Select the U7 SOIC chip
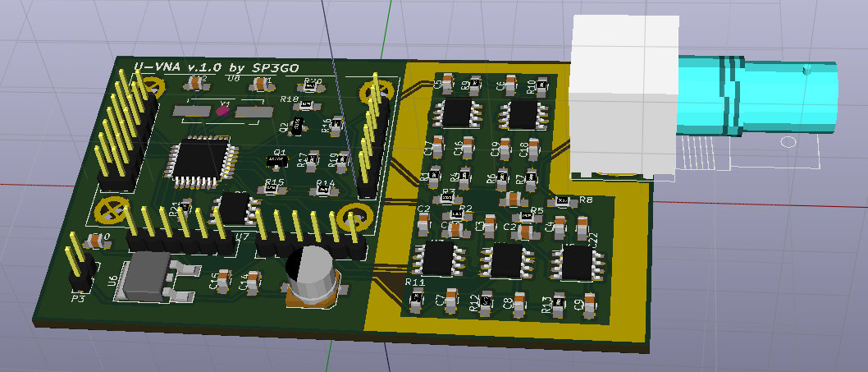 pos(235,209)
